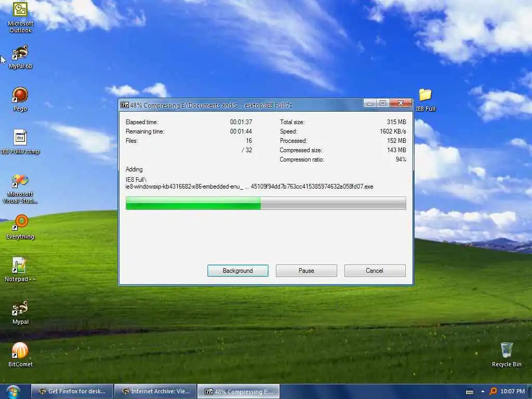Select the Recycle Bin icon

(507, 355)
